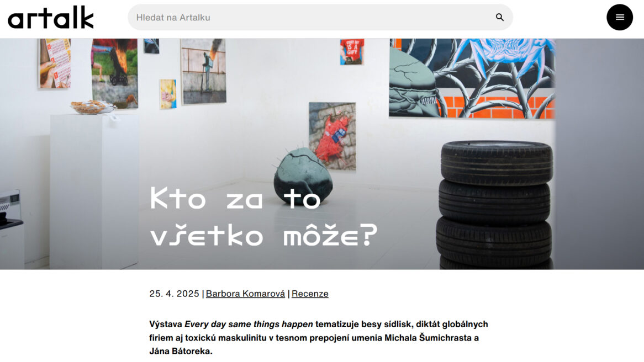
Task: Click the calendar painting on left wall
Action: tap(55, 63)
